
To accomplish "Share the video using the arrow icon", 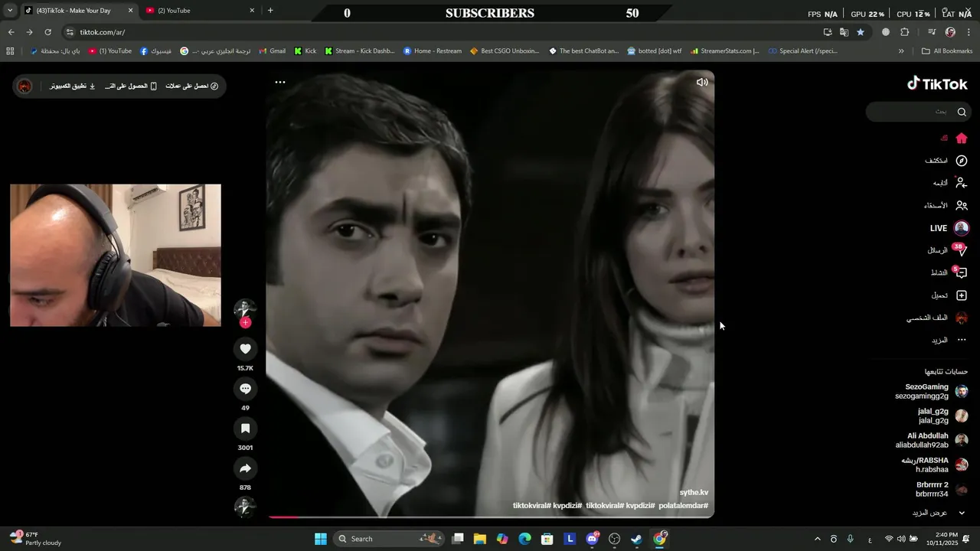I will [245, 468].
